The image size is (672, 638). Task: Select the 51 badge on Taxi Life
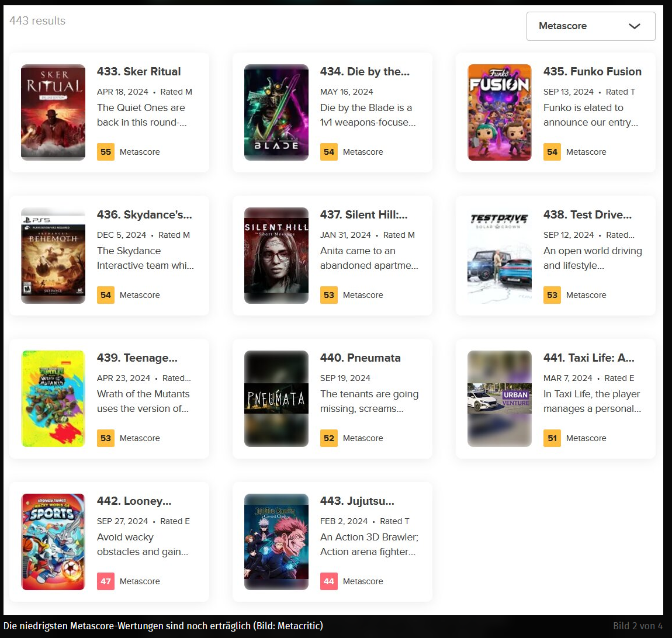[x=552, y=438]
